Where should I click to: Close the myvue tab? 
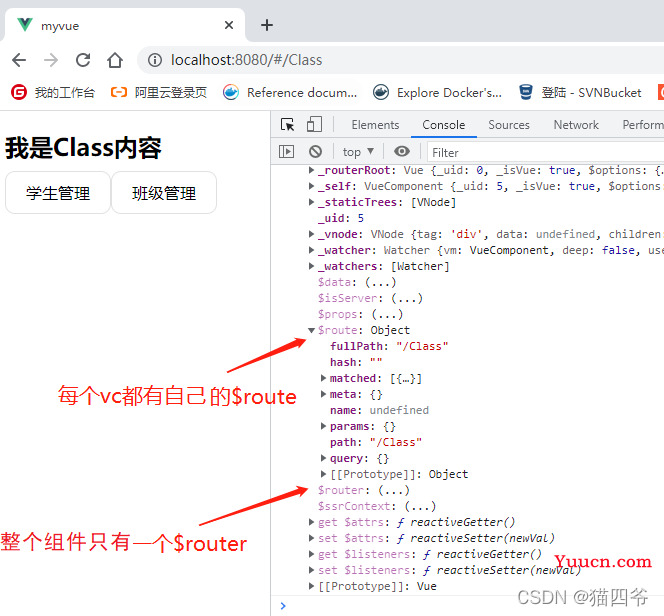click(x=229, y=25)
